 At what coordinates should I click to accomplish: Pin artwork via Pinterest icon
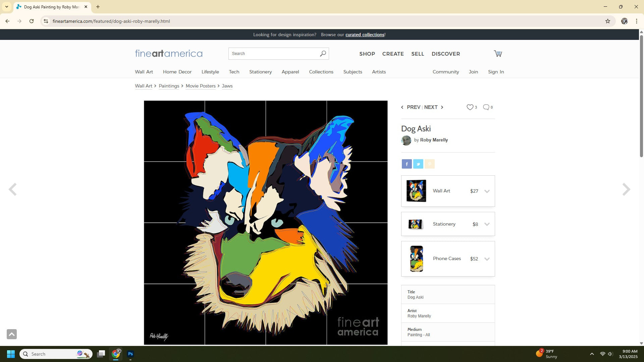429,164
